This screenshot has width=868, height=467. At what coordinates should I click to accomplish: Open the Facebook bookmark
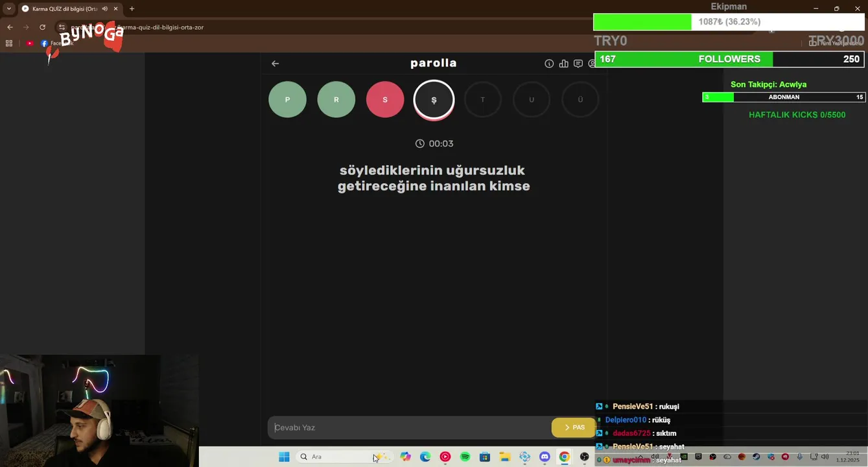pyautogui.click(x=57, y=43)
